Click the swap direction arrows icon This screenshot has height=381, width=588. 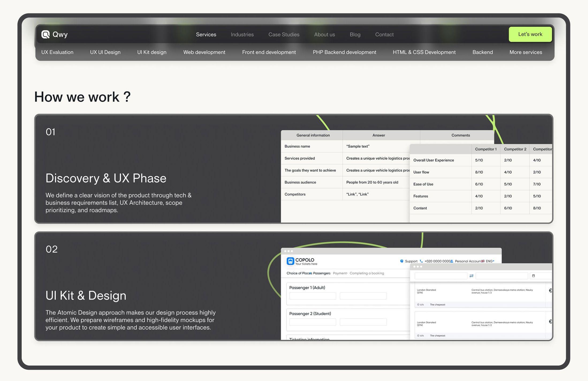(x=471, y=276)
